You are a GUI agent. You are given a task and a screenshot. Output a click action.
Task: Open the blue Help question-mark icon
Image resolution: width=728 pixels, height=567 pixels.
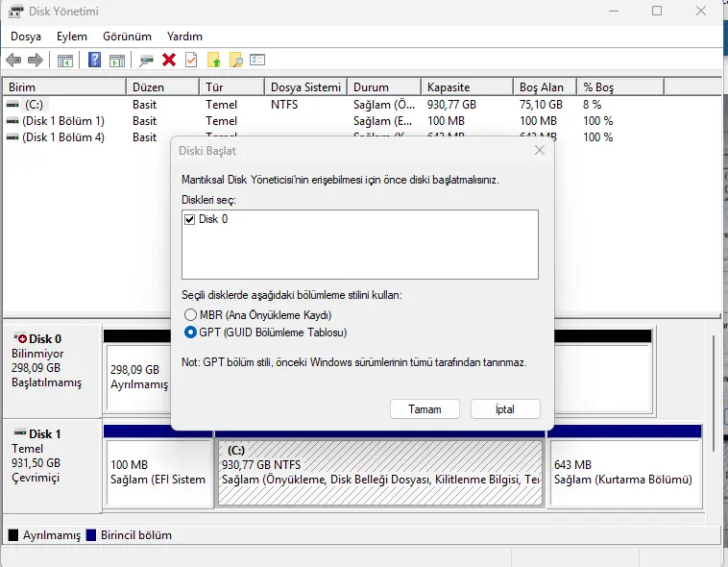(95, 60)
